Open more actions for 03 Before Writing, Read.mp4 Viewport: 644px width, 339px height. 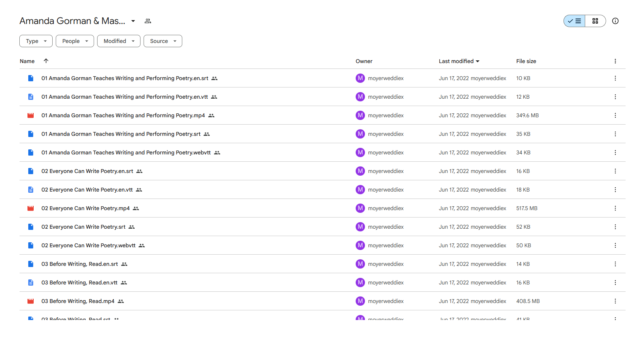615,301
